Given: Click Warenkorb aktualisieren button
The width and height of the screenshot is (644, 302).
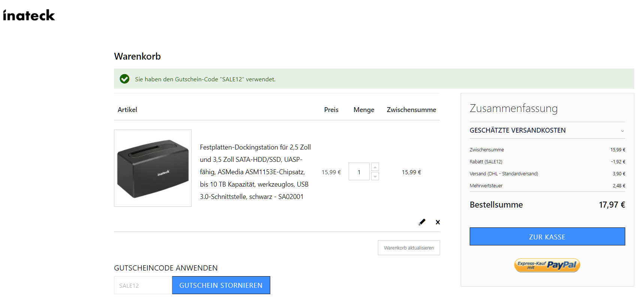Looking at the screenshot, I should (x=409, y=248).
